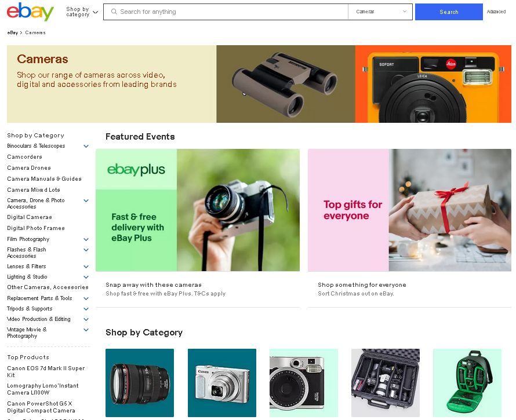The width and height of the screenshot is (516, 420).
Task: Click the Leica Sofort camera banner image
Action: [433, 84]
